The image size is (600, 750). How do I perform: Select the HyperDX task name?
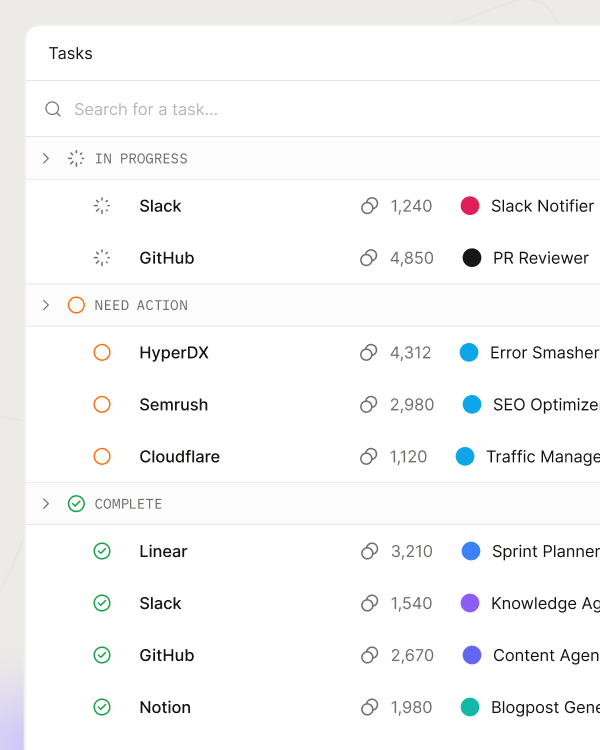point(174,353)
